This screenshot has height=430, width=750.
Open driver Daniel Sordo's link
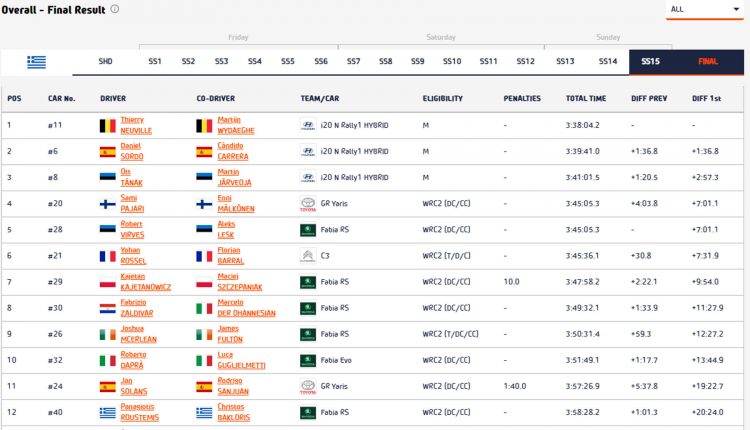[x=132, y=151]
